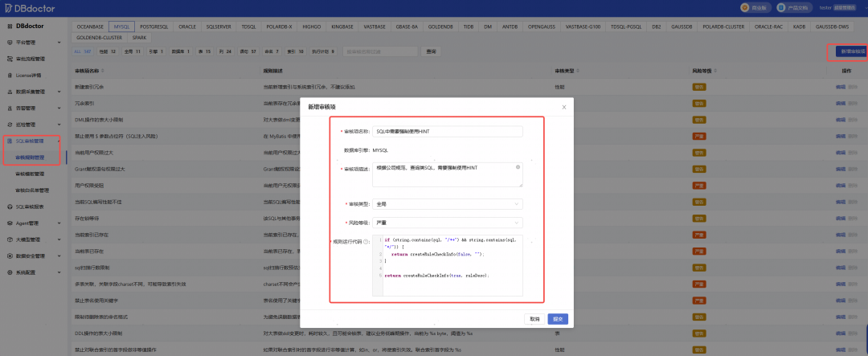Click inside the 规则运行代码 code editor
The height and width of the screenshot is (356, 868).
click(448, 265)
